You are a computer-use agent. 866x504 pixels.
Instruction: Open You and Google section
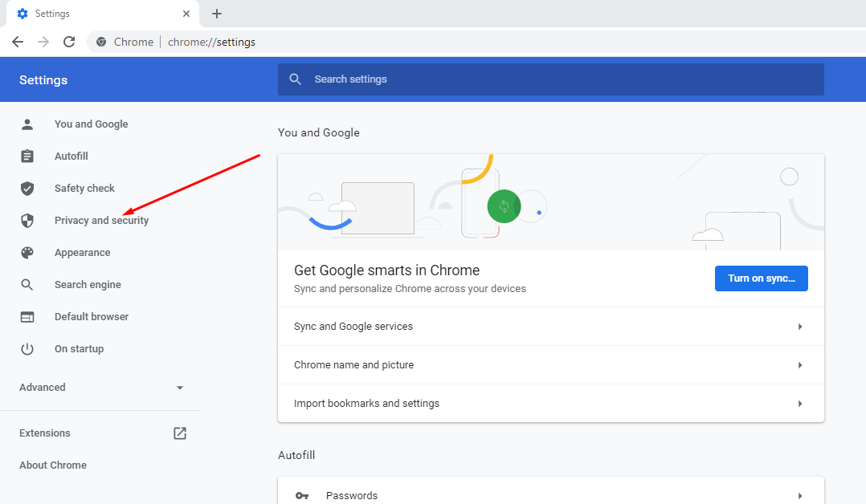coord(91,124)
